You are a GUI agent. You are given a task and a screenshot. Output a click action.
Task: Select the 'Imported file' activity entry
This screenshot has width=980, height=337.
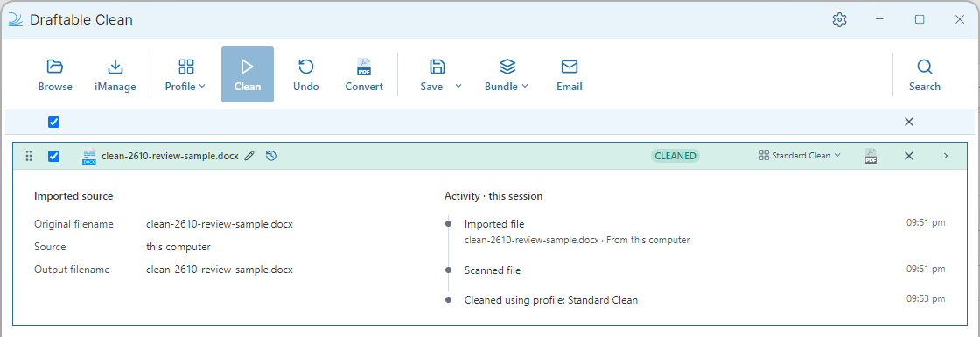click(494, 224)
